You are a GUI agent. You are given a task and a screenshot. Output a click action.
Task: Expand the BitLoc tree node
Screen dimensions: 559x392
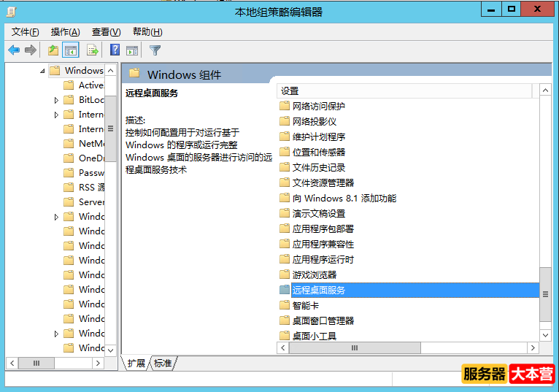(x=56, y=100)
